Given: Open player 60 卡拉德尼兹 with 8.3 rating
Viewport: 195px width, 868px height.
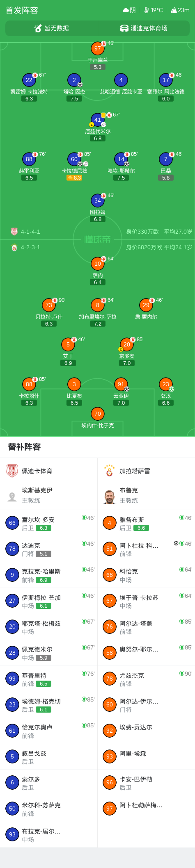Looking at the screenshot, I should (74, 159).
